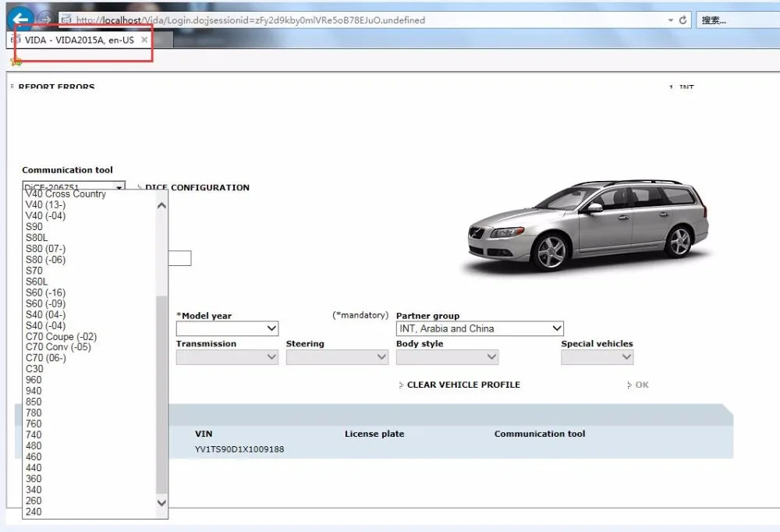Choose C70 Conv (-05) model
780x532 pixels.
58,346
